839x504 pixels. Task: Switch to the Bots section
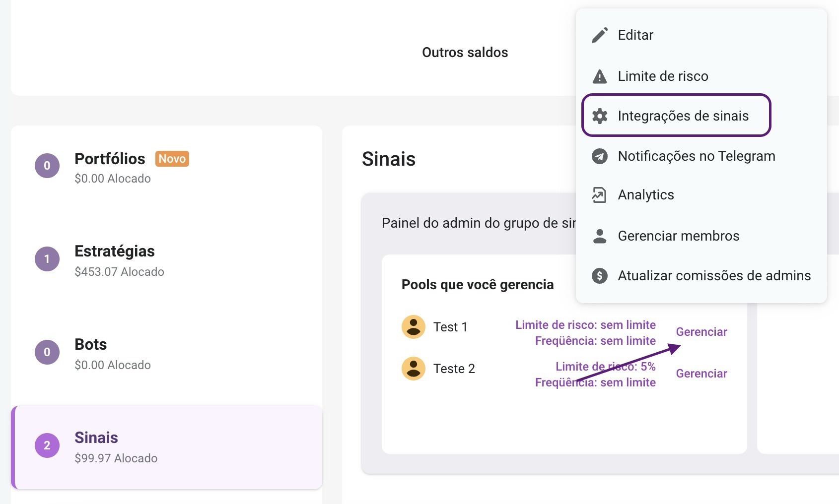click(x=166, y=353)
